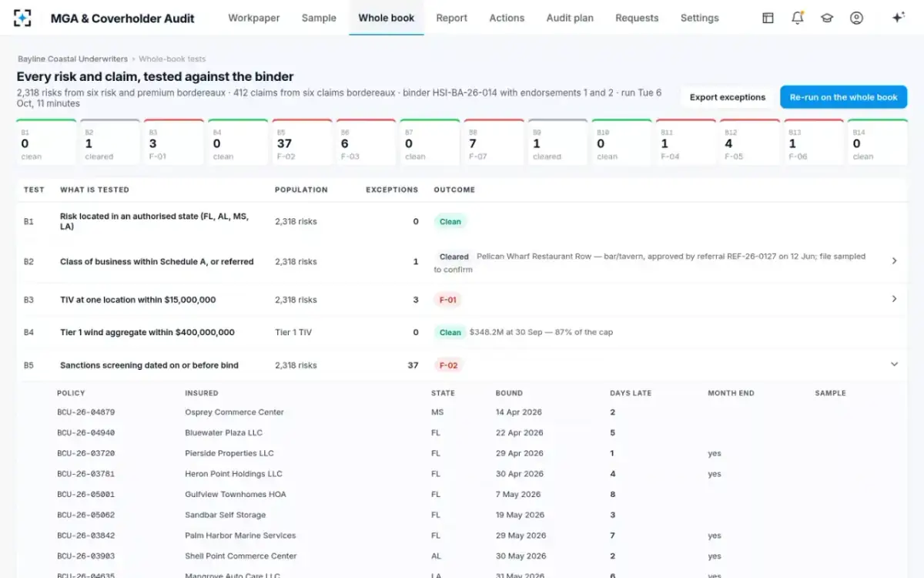Viewport: 924px width, 578px height.
Task: Select the B4 summary card
Action: click(238, 143)
